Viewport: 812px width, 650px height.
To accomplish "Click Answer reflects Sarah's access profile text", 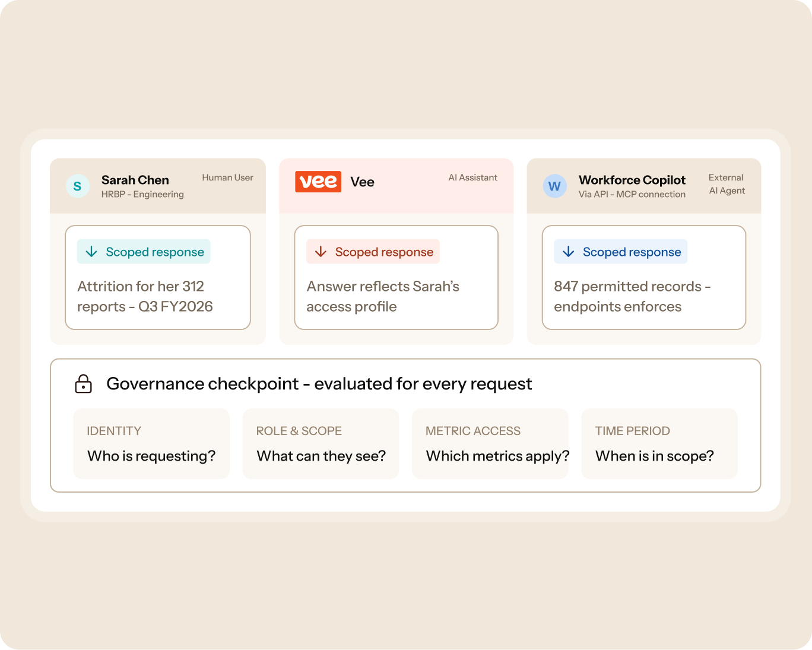I will [x=383, y=296].
